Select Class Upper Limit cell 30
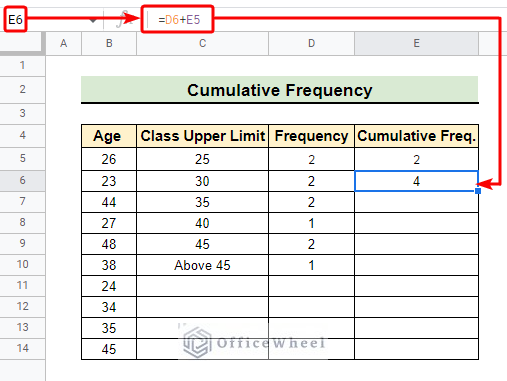 tap(202, 181)
